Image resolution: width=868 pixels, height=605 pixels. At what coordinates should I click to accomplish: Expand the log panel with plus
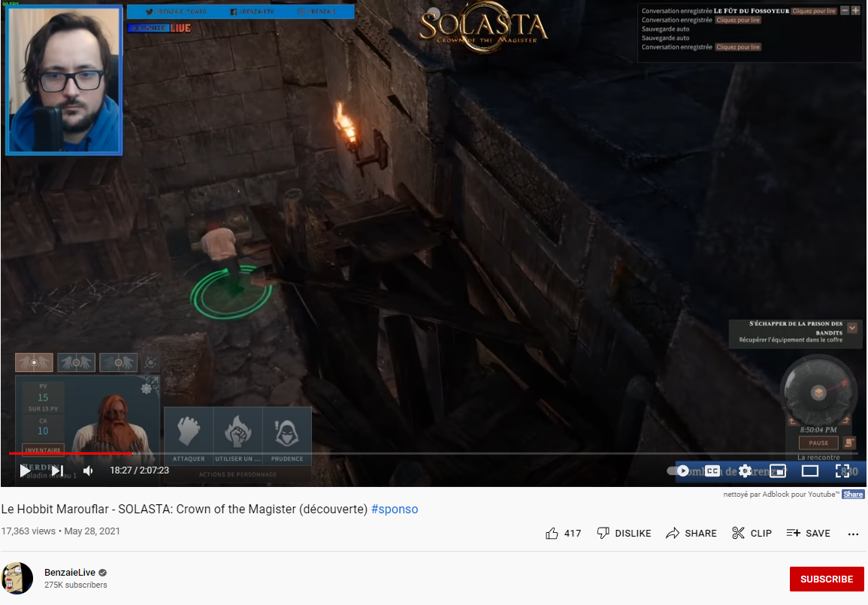click(855, 11)
